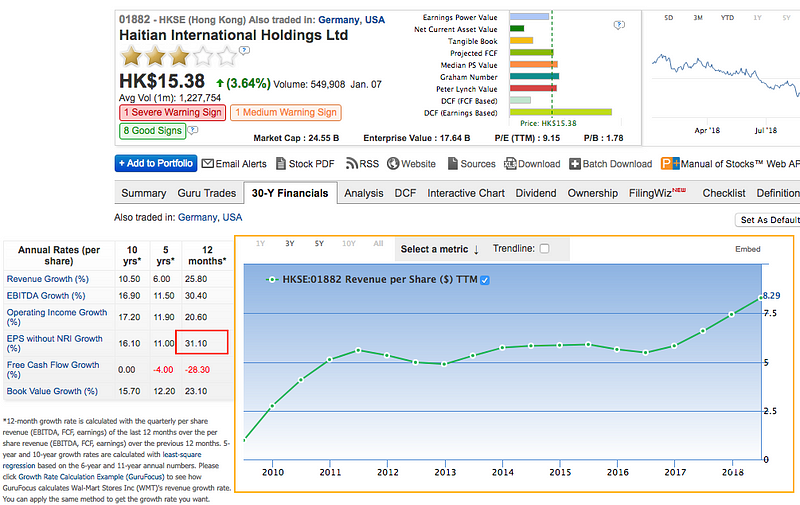
Task: Click the RSS feed icon
Action: (352, 164)
